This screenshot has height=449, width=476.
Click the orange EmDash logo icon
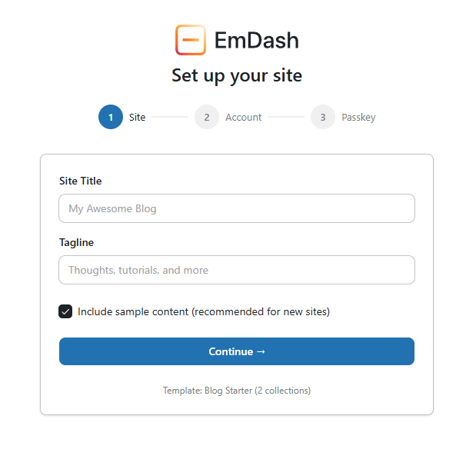[x=190, y=40]
